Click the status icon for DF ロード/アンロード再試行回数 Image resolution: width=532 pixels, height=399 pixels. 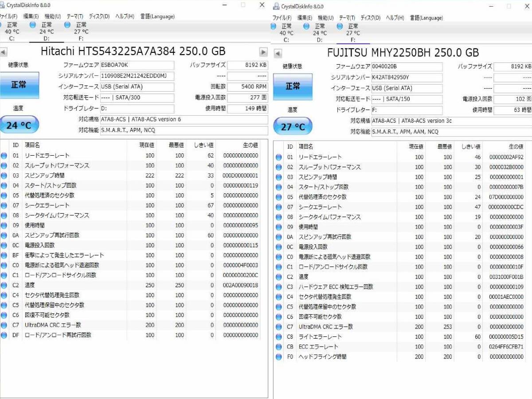tap(4, 335)
